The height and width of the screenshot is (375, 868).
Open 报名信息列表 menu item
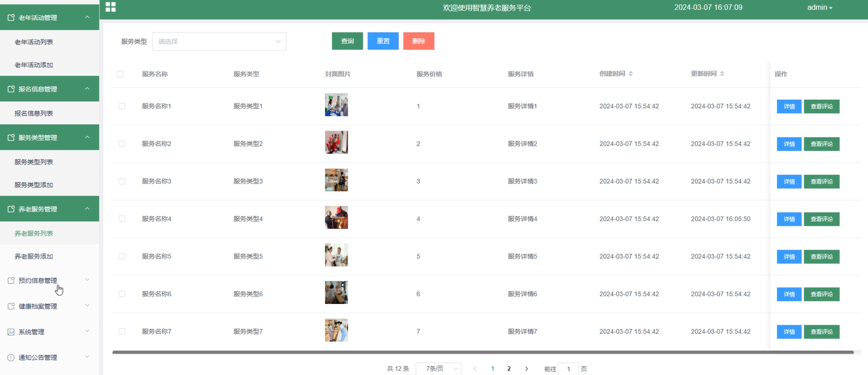click(50, 114)
